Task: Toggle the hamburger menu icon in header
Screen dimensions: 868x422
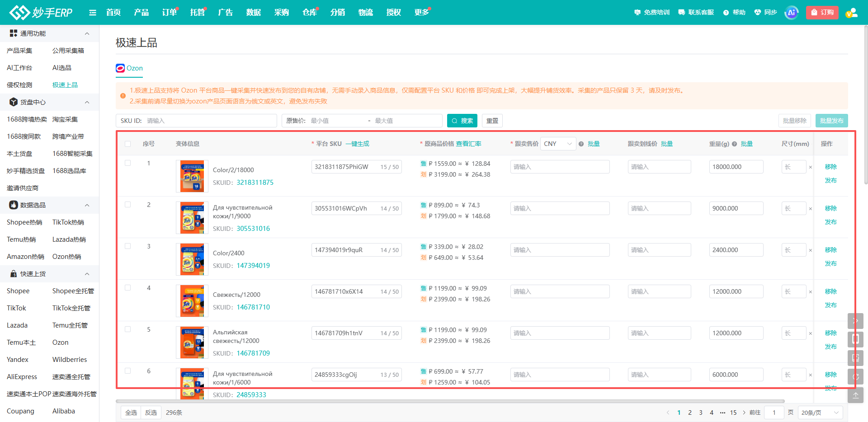Action: point(93,13)
